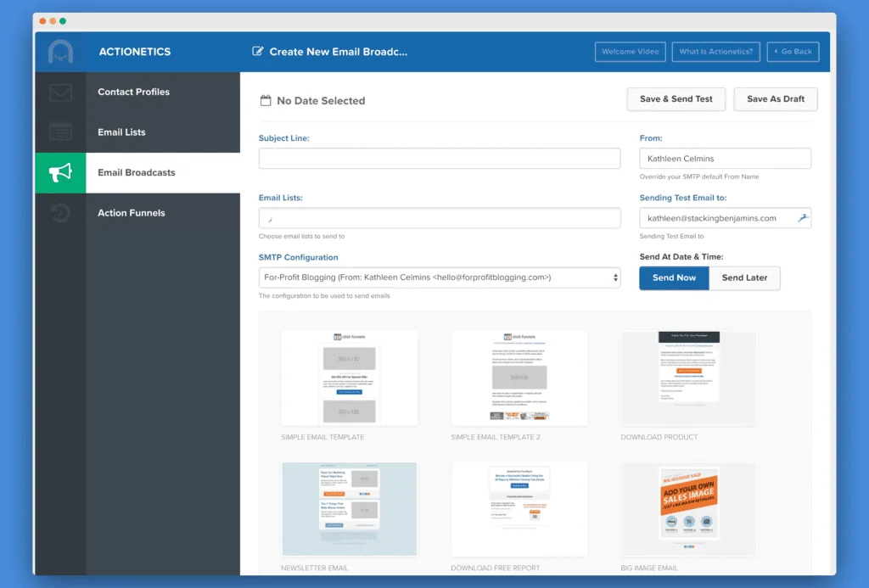Screen dimensions: 869x588
Task: Choose the Simple Email Template thumbnail
Action: point(349,378)
